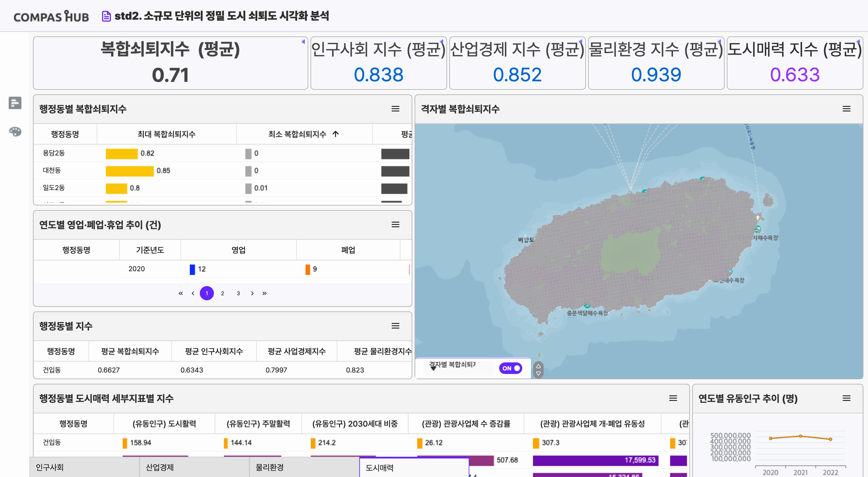Image resolution: width=868 pixels, height=477 pixels.
Task: Sort by (관광) 관광사업체 개·폐업 유동성 header
Action: click(x=592, y=423)
